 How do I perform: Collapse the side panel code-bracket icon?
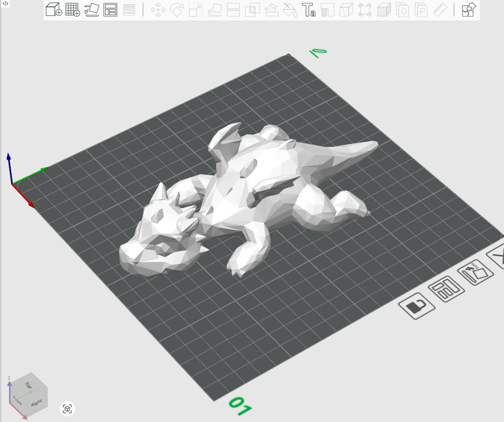[x=5, y=4]
